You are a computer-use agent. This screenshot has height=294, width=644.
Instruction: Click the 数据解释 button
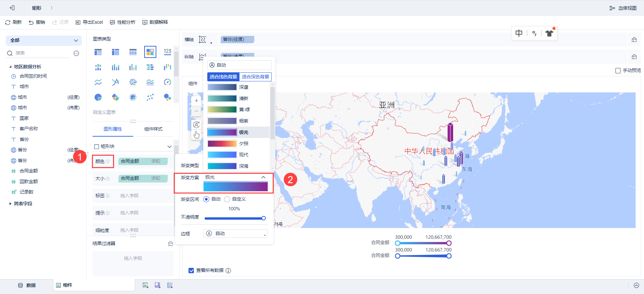[x=155, y=22]
